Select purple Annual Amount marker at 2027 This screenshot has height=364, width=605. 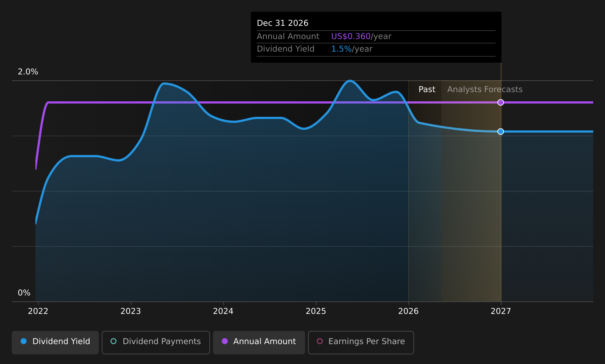(501, 102)
